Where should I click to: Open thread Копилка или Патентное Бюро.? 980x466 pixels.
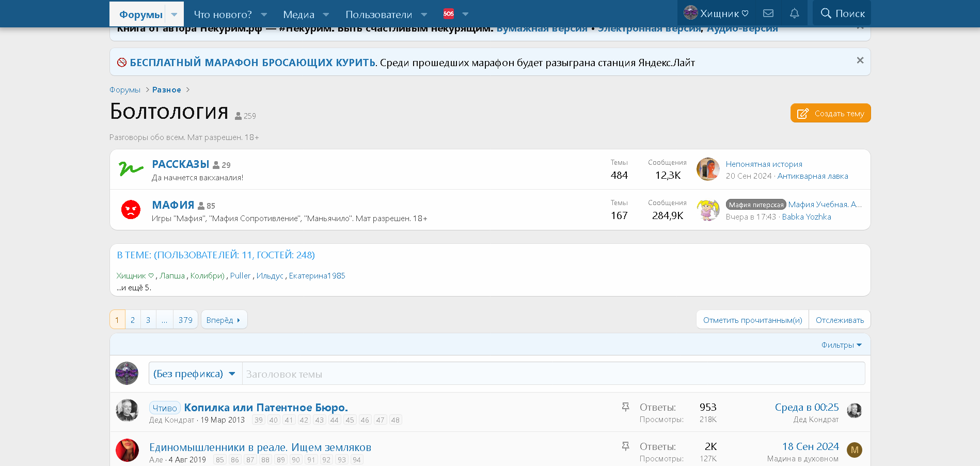pyautogui.click(x=266, y=408)
